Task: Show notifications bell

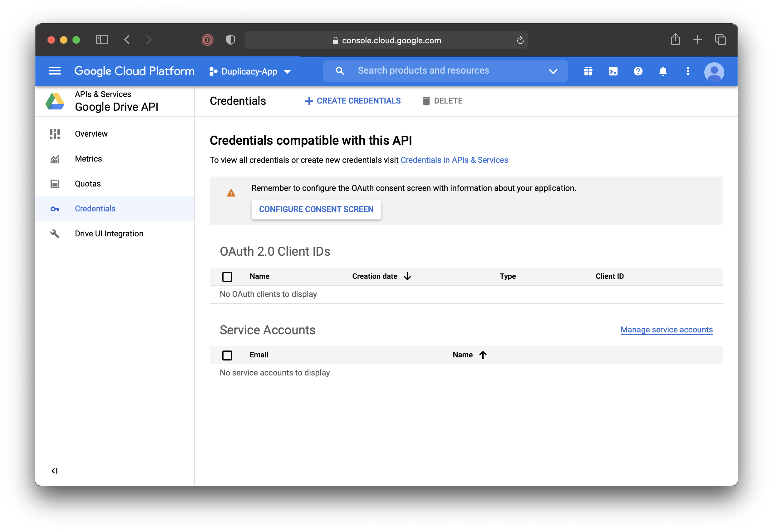Action: [x=663, y=71]
